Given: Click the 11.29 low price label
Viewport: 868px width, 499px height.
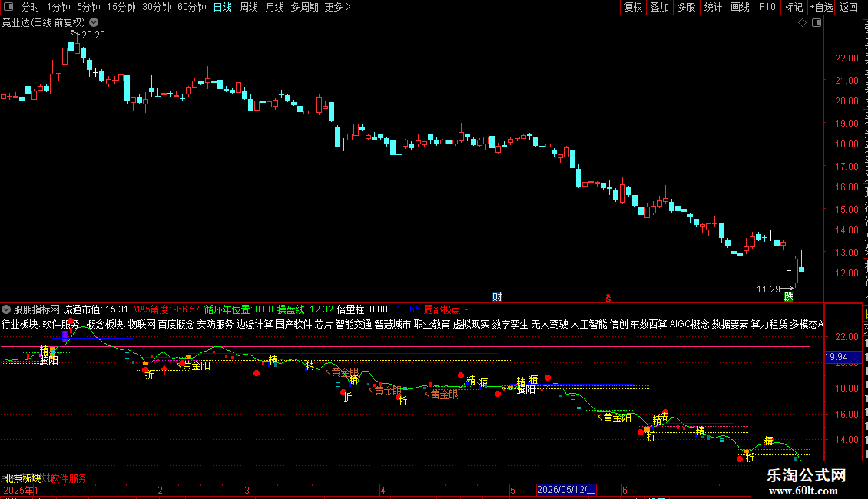Looking at the screenshot, I should pyautogui.click(x=768, y=289).
